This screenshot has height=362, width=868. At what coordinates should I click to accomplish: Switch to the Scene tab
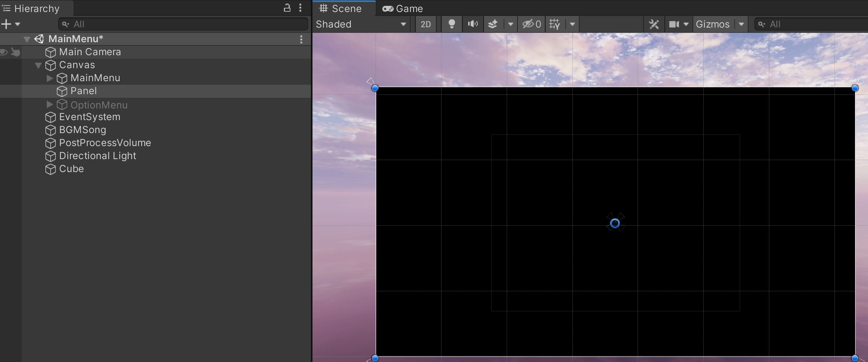click(x=344, y=8)
